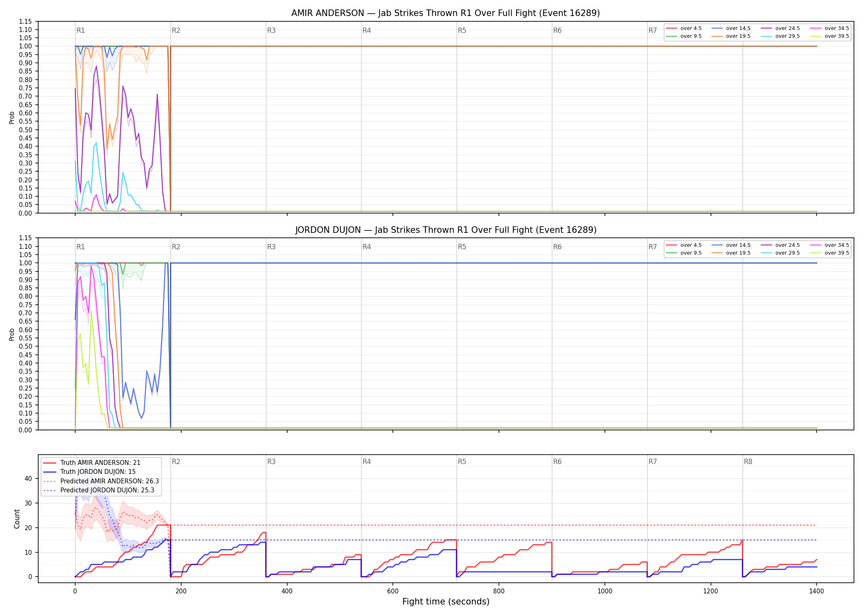The image size is (863, 616).
Task: Click the 'over 39.5' legend entry in top chart
Action: [x=830, y=36]
